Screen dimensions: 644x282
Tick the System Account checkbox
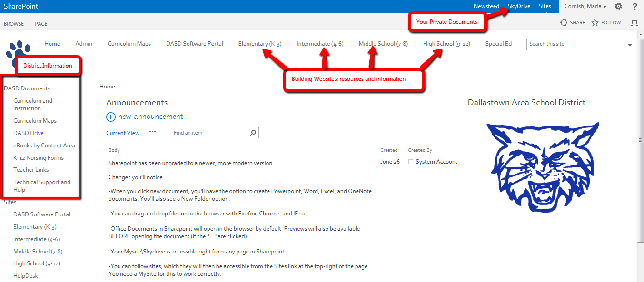point(411,162)
